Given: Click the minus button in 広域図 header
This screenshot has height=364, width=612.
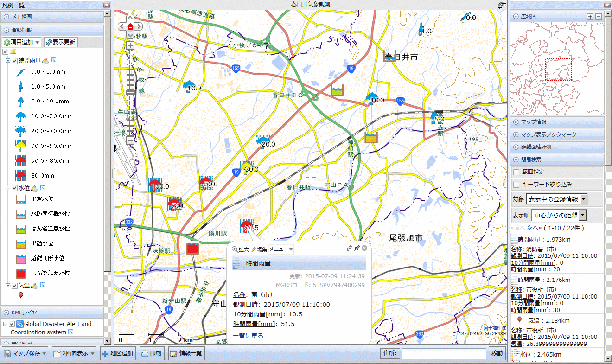Looking at the screenshot, I should [598, 16].
